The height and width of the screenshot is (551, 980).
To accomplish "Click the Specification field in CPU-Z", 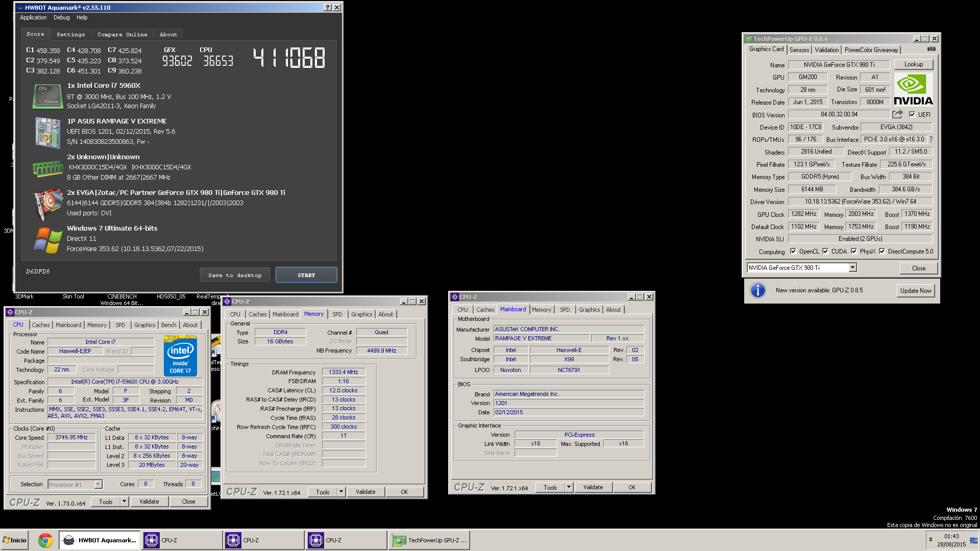I will 125,382.
